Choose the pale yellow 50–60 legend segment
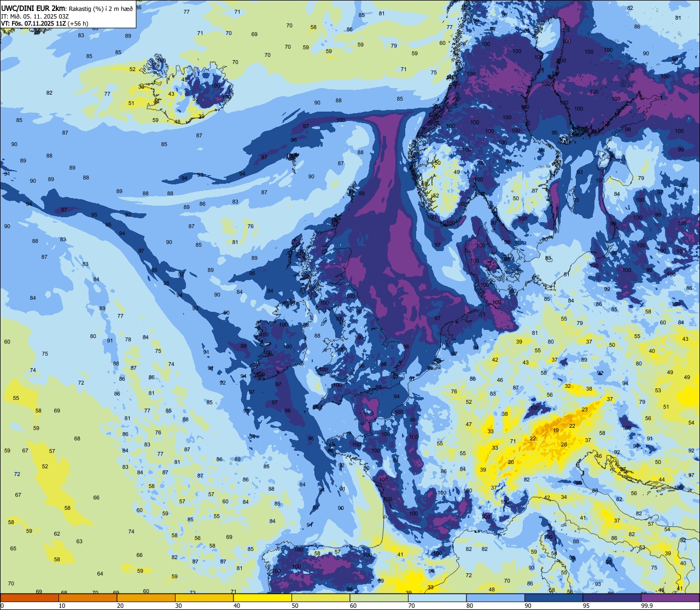 (x=320, y=598)
